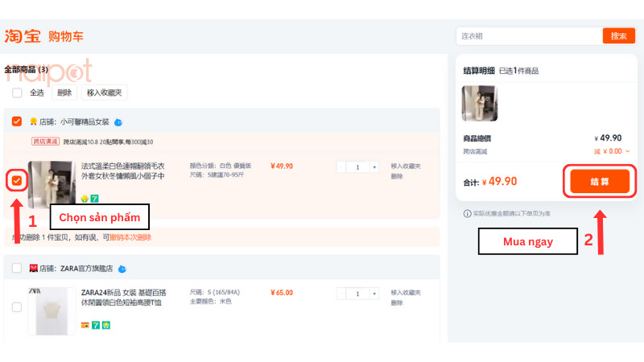Click the green 7-day return badge under first product

coord(94,199)
